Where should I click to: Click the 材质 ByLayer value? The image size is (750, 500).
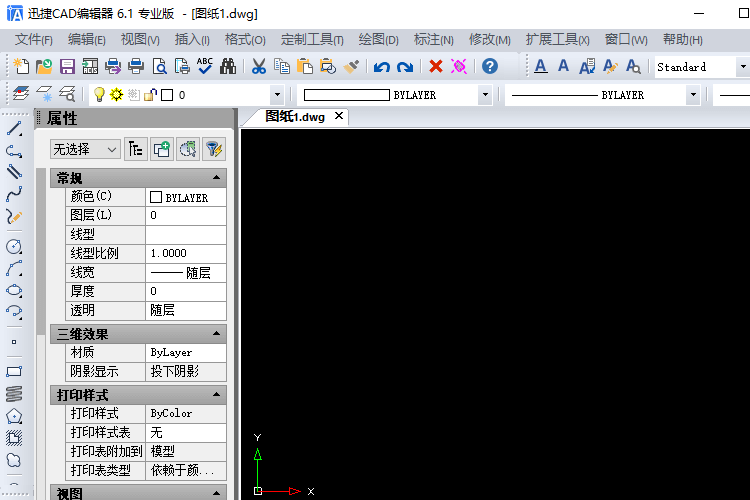(x=186, y=353)
